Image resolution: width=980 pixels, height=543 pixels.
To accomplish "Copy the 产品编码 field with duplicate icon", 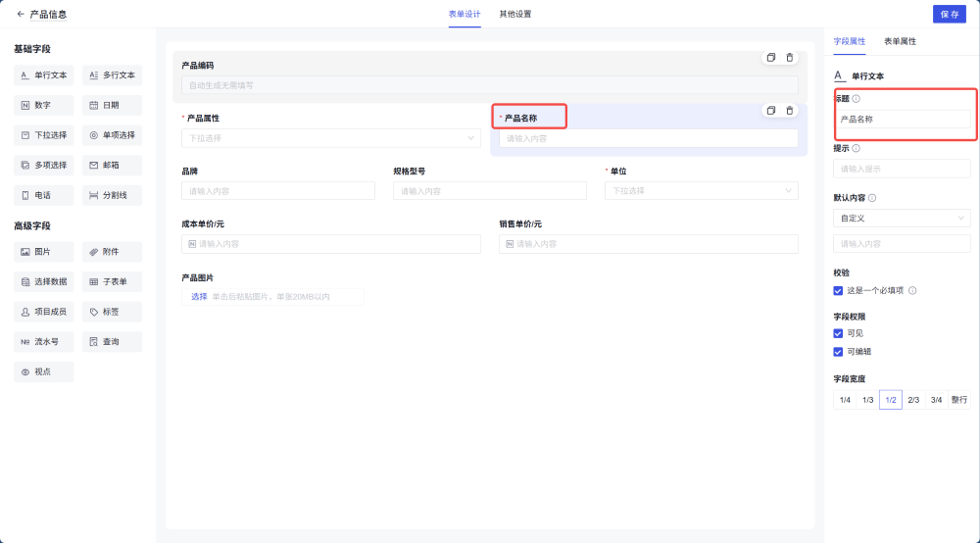I will coord(771,58).
